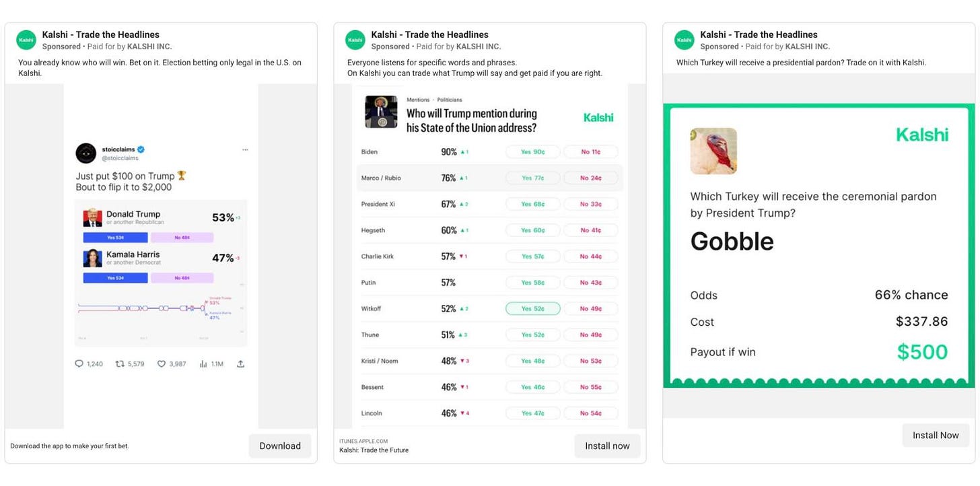Image resolution: width=980 pixels, height=486 pixels.
Task: Like the stoicclaims tweet with the heart icon
Action: pos(162,363)
